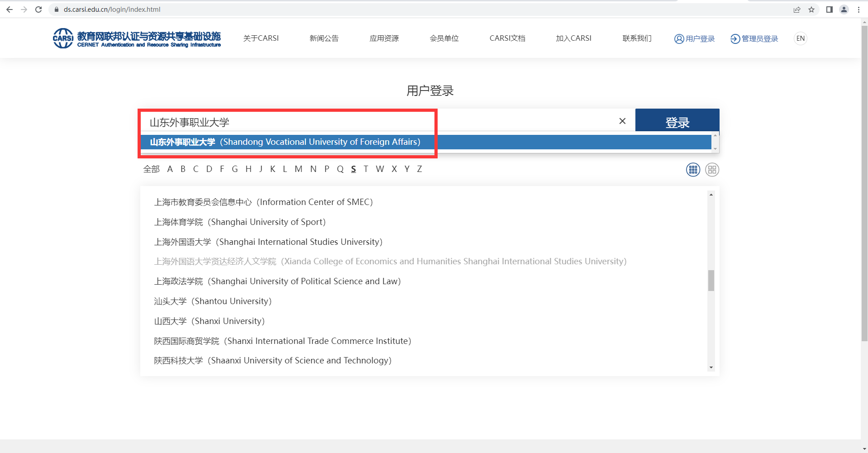This screenshot has width=868, height=453.
Task: Filter institutions by letter K
Action: tap(273, 169)
